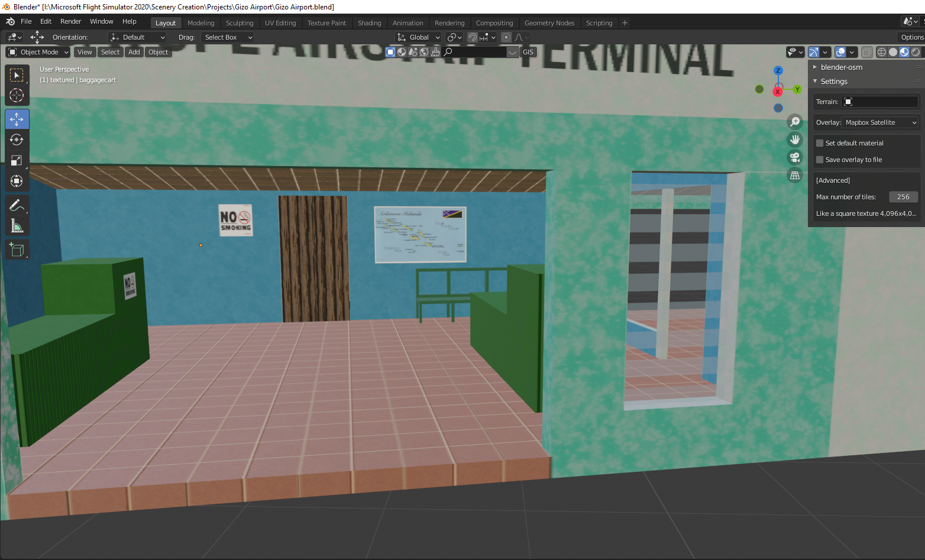The height and width of the screenshot is (560, 925).
Task: Open the Object Mode dropdown
Action: click(38, 52)
